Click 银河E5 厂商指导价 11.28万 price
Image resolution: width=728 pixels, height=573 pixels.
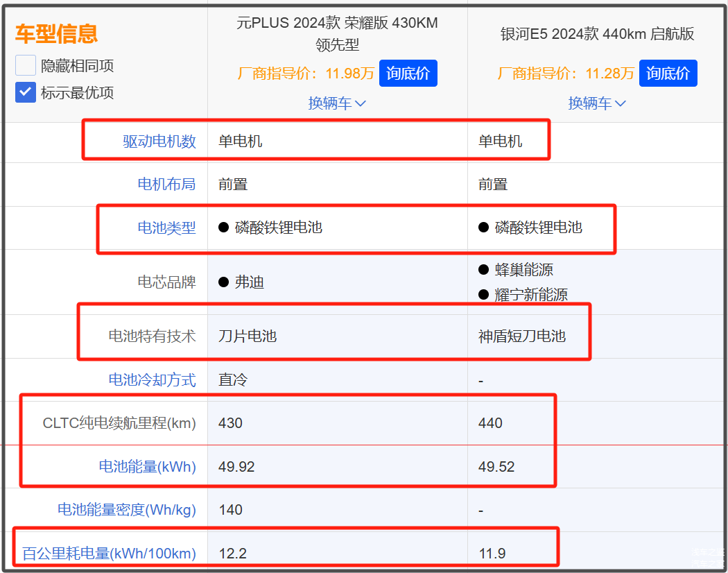(x=566, y=73)
